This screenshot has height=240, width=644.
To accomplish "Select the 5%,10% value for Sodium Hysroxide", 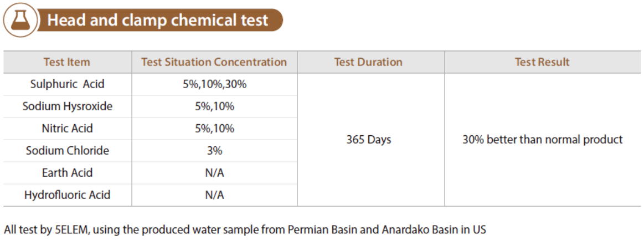I will point(214,107).
